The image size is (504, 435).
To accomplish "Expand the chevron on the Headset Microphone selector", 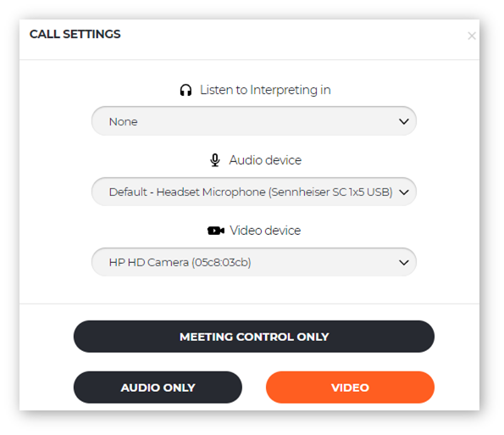I will (404, 192).
